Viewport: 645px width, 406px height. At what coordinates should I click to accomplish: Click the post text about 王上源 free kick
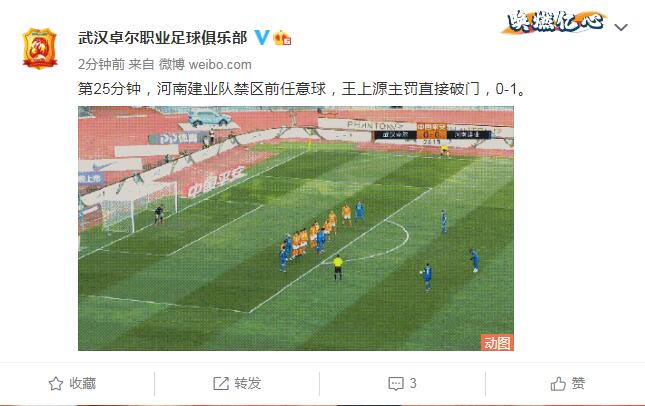click(302, 88)
